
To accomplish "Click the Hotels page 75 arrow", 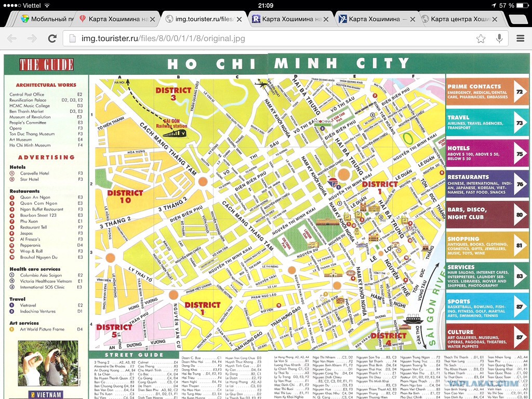I will pyautogui.click(x=520, y=153).
